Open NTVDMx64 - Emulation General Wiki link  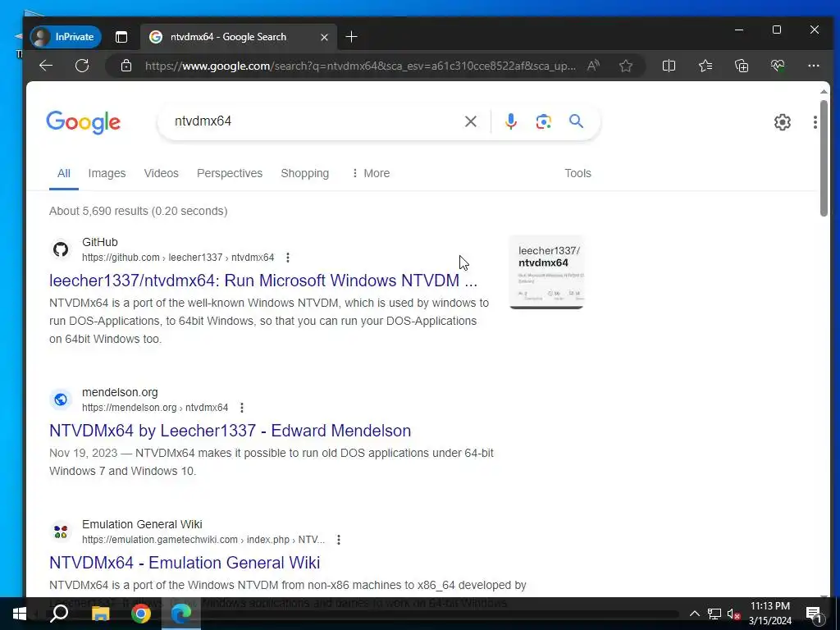tap(185, 563)
